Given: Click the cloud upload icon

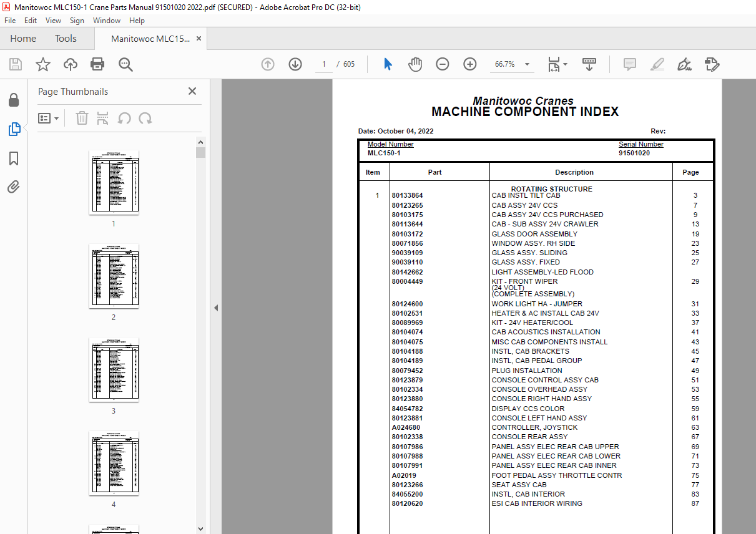Looking at the screenshot, I should click(x=71, y=64).
